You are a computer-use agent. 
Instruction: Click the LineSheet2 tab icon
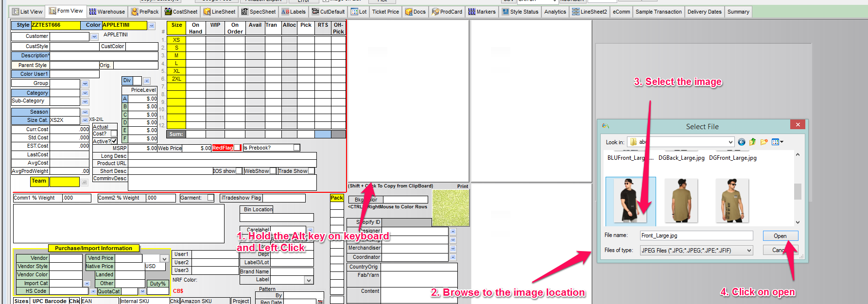(576, 12)
